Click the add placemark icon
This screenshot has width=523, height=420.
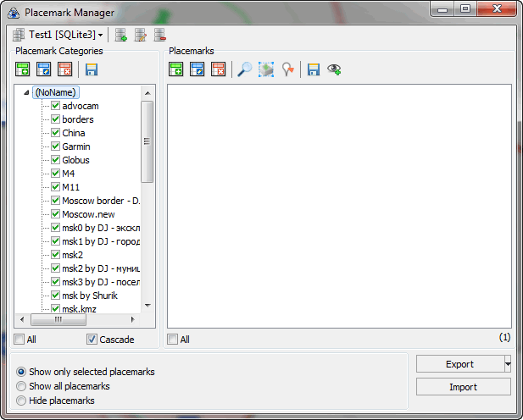tap(176, 70)
